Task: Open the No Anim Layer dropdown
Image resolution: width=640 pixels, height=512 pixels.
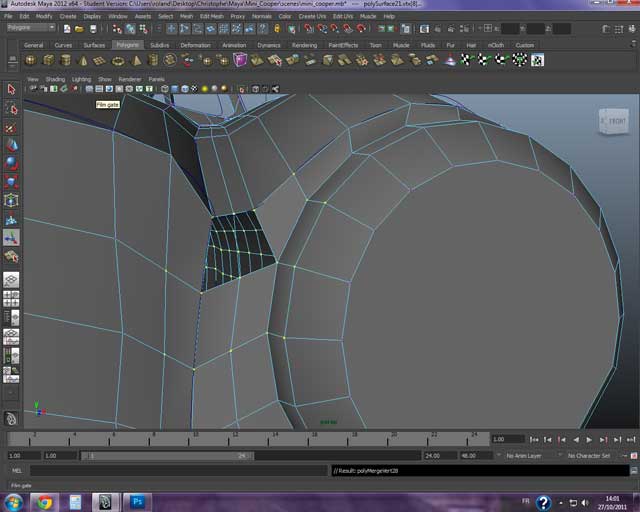Action: [x=524, y=456]
